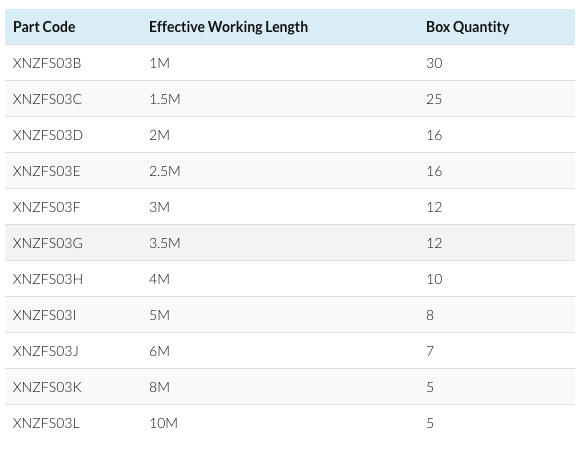Select part code XNZFS03H
The height and width of the screenshot is (457, 586).
tap(48, 279)
